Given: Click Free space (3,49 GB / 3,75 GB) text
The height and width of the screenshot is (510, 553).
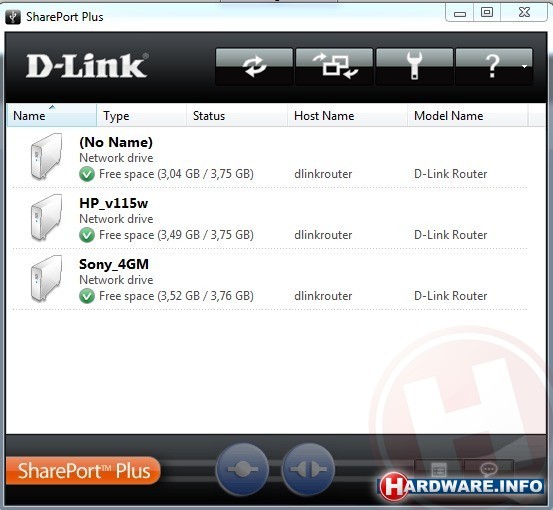Looking at the screenshot, I should [176, 235].
